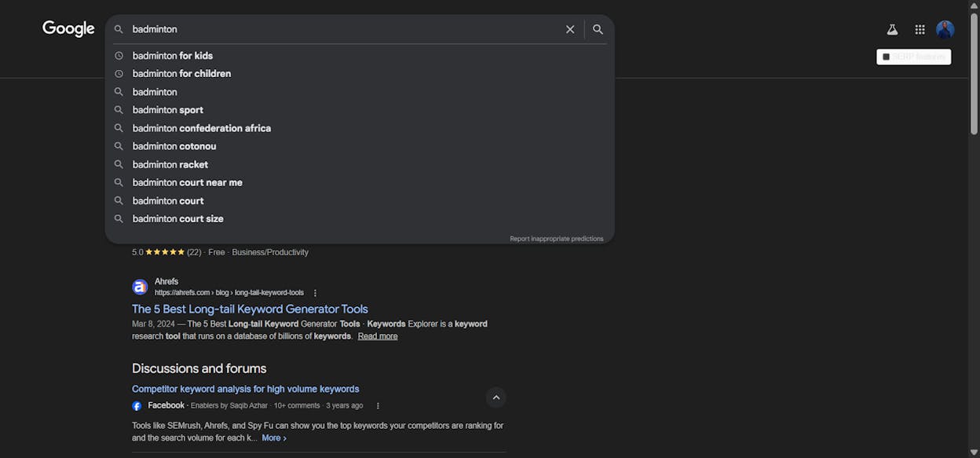
Task: Click the clock icon beside 'badminton for kids'
Action: click(119, 56)
